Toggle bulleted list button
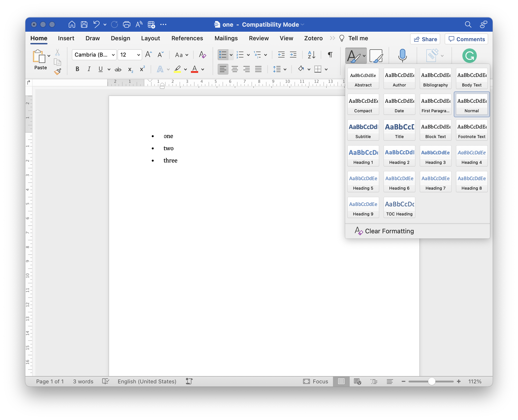The image size is (518, 420). tap(223, 55)
